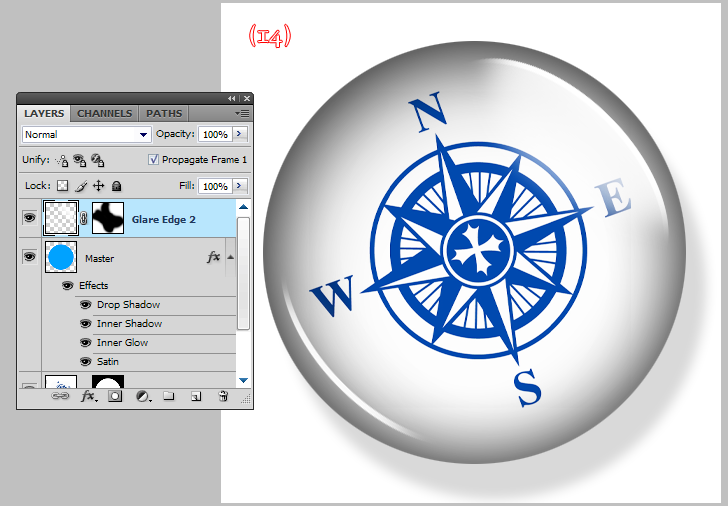Open the Opacity slider arrow

[x=240, y=134]
